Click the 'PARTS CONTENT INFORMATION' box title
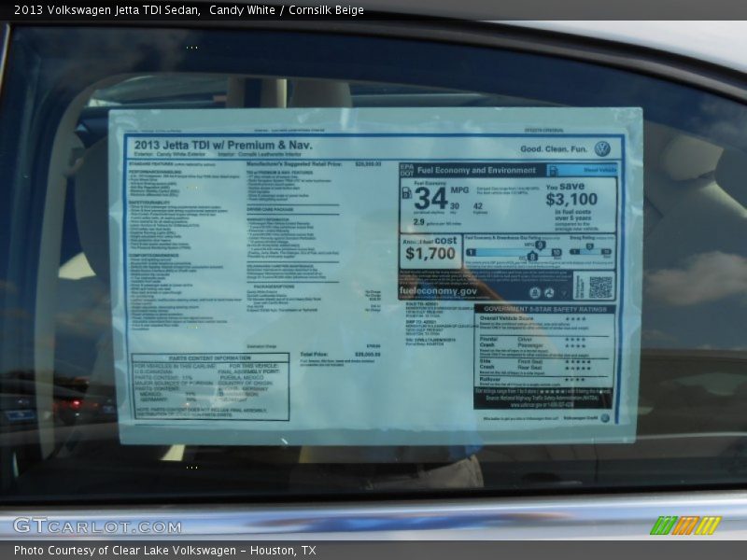The height and width of the screenshot is (560, 747). click(209, 357)
